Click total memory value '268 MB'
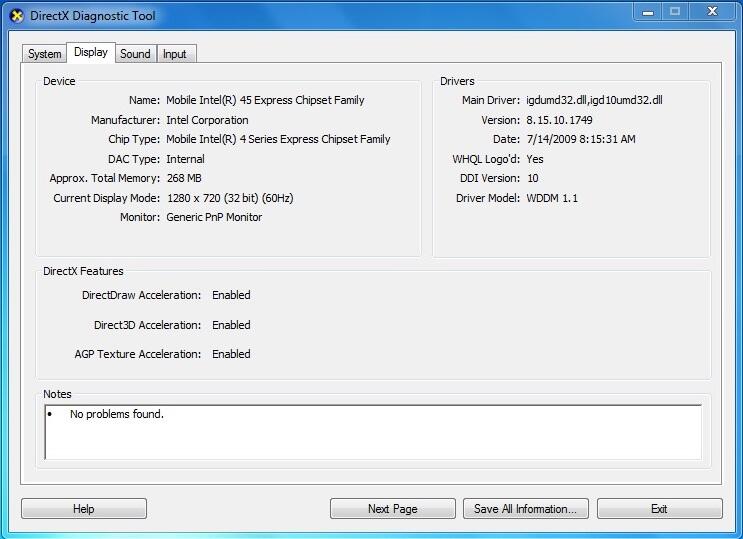The width and height of the screenshot is (743, 539). (x=184, y=178)
